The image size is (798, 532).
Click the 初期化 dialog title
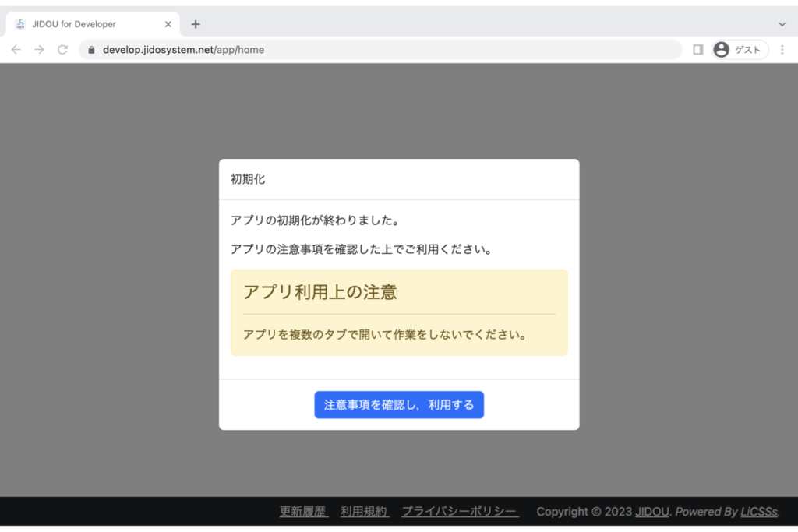pyautogui.click(x=248, y=179)
